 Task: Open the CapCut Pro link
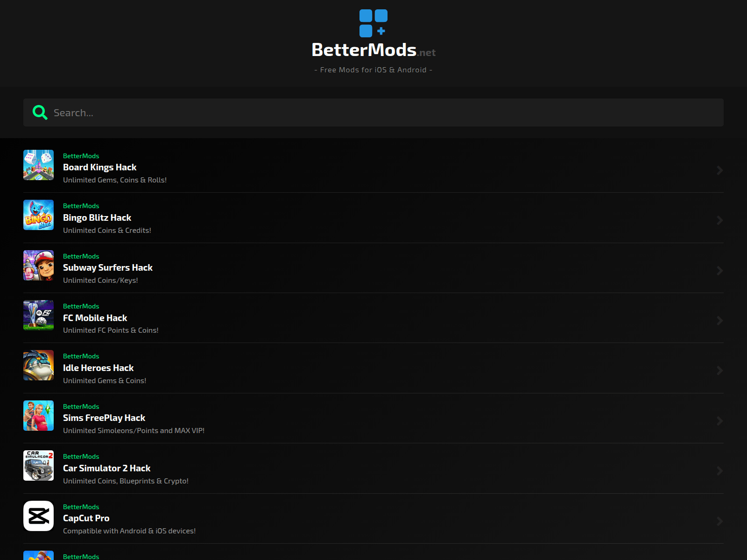click(x=86, y=518)
